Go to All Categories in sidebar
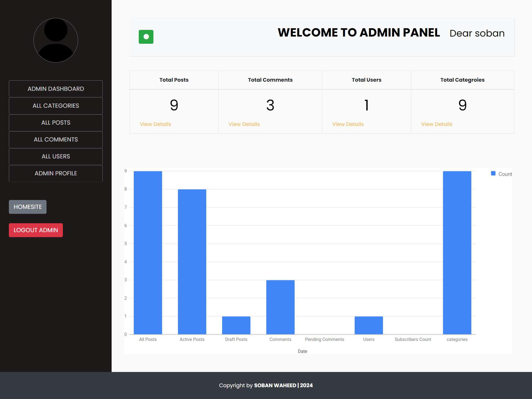This screenshot has height=399, width=532. tap(56, 106)
